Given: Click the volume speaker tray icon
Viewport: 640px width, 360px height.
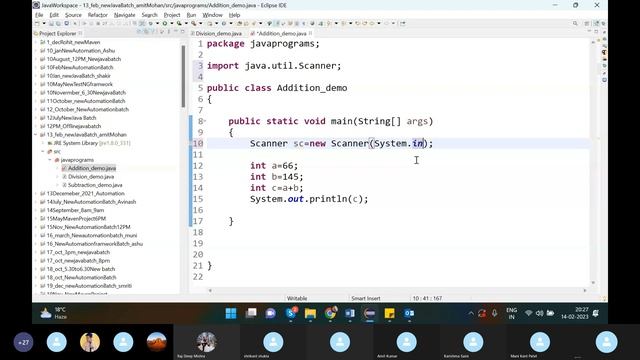Looking at the screenshot, I should pyautogui.click(x=540, y=313).
